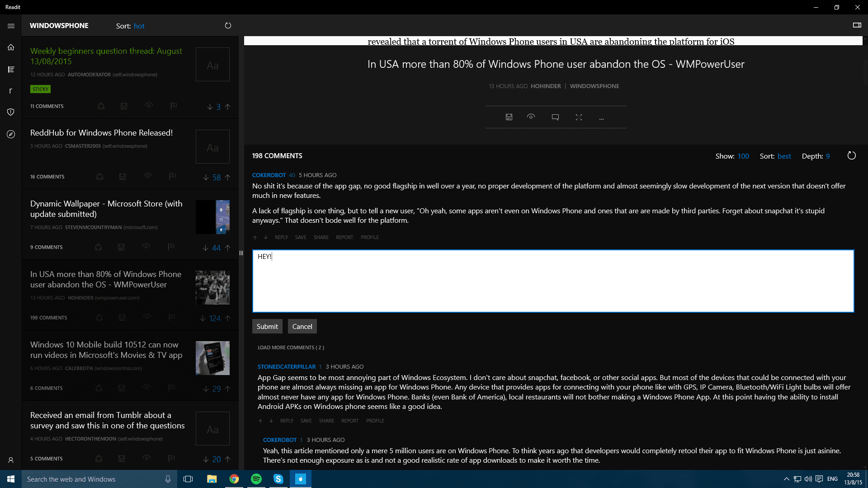Downvote the Weekly beginners question thread

210,107
